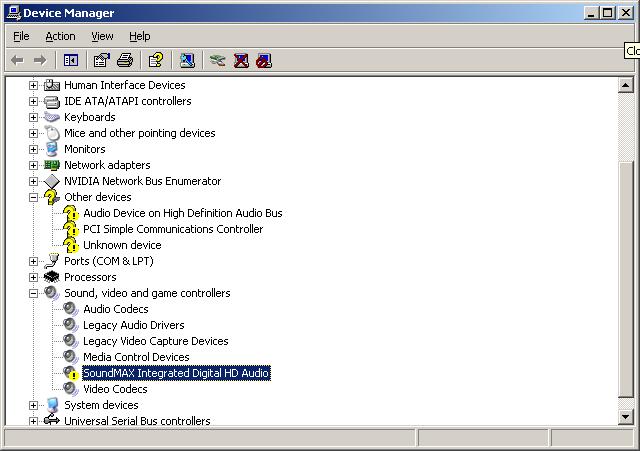640x451 pixels.
Task: Click the vertical scrollbar thumb
Action: click(x=625, y=280)
